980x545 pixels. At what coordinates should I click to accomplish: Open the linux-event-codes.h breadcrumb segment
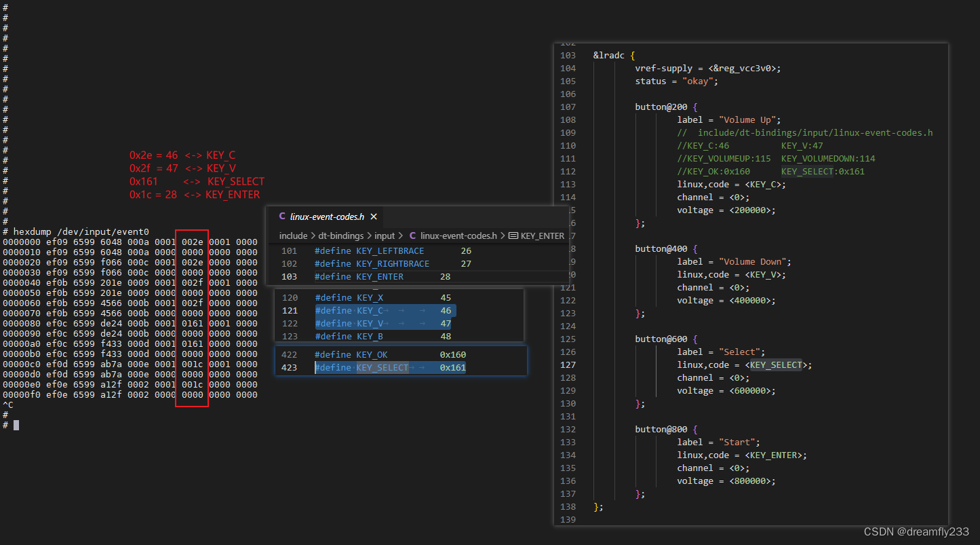click(458, 236)
